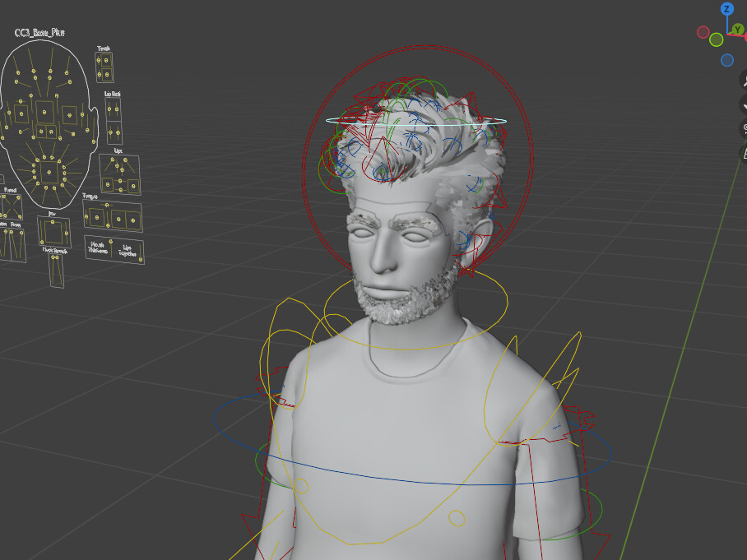Select small yellow circle control on right chest
The image size is (747, 560).
[457, 518]
